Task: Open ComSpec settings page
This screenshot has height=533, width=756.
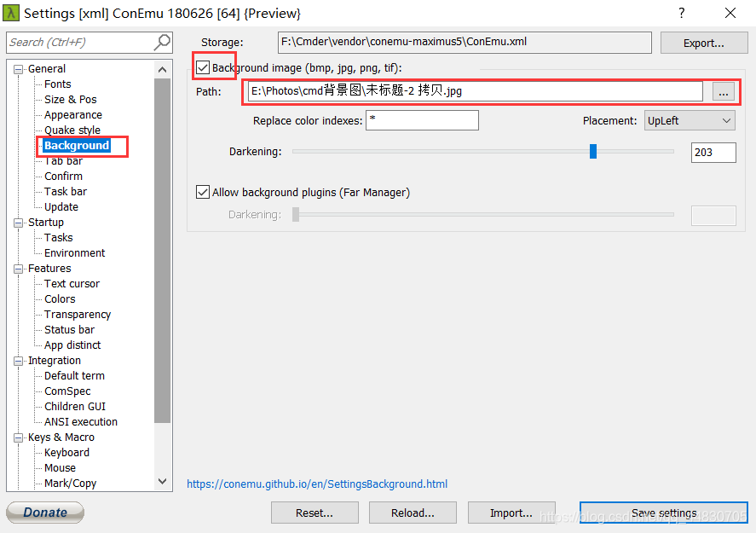Action: 67,391
